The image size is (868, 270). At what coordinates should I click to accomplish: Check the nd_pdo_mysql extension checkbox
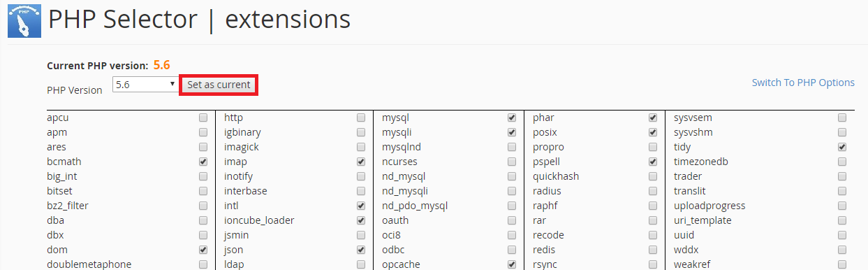tap(512, 206)
